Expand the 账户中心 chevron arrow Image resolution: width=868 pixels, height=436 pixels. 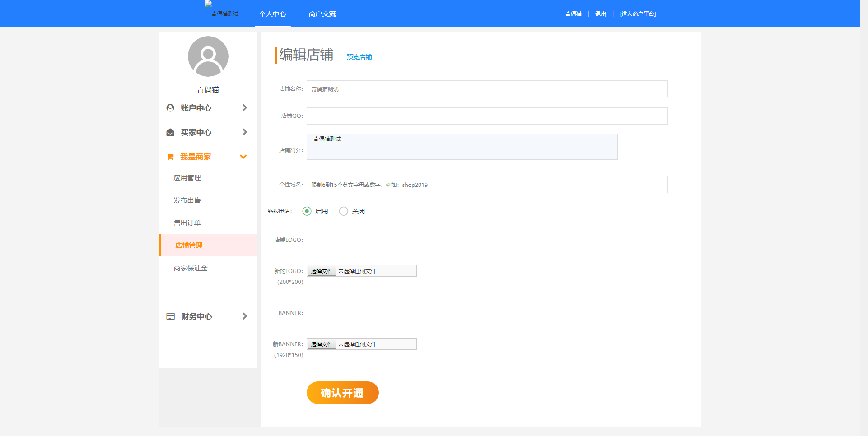245,107
